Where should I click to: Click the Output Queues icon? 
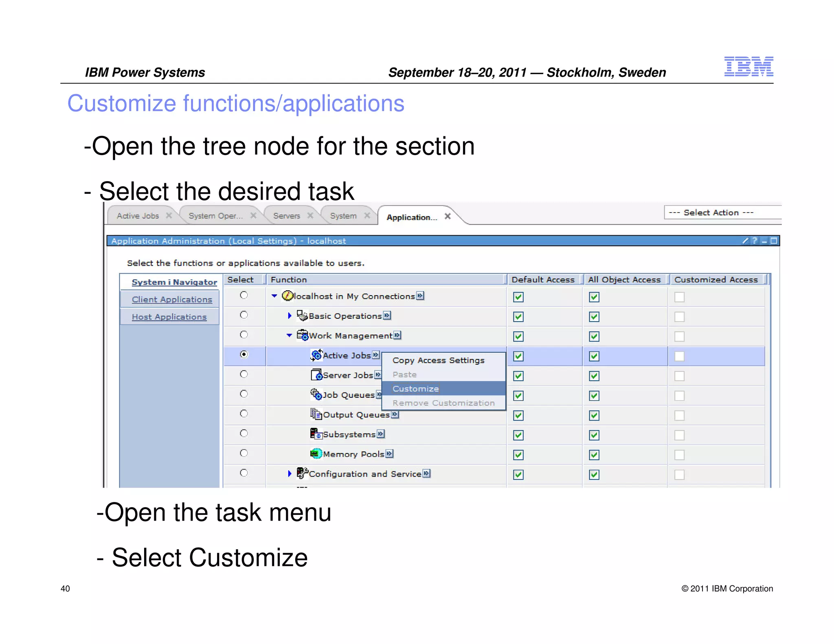click(x=316, y=414)
